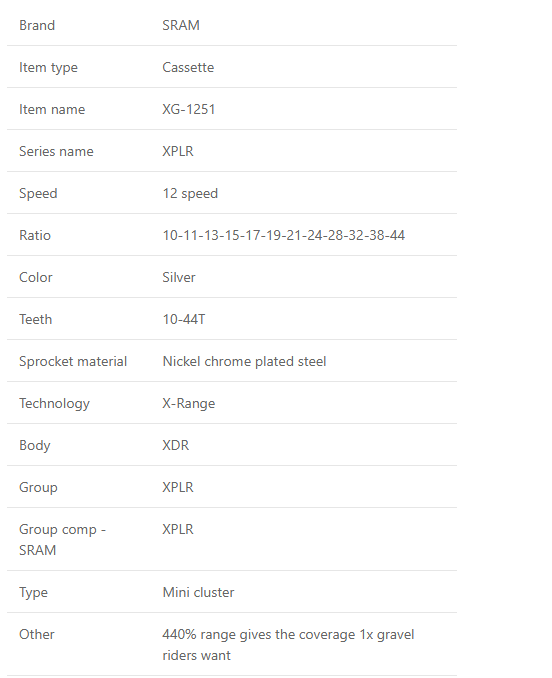552x678 pixels.
Task: Click the 440% range description text
Action: coord(288,645)
